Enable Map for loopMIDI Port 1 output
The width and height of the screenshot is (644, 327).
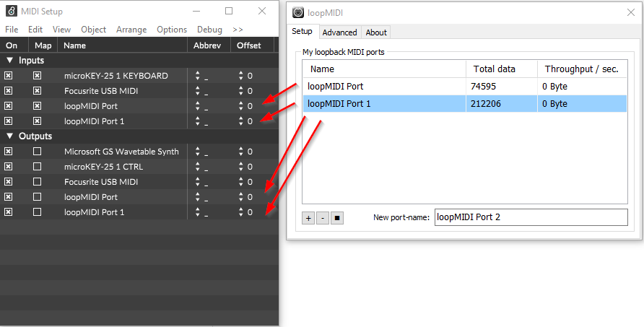click(x=37, y=212)
